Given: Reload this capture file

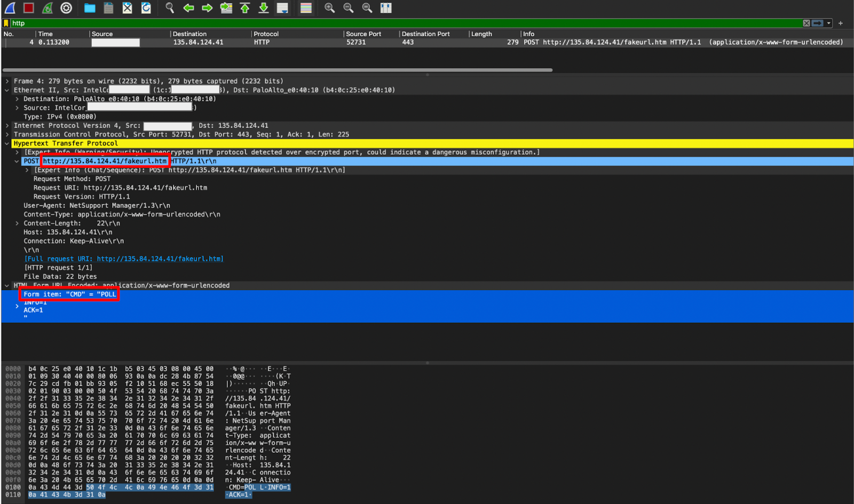Looking at the screenshot, I should [x=146, y=8].
